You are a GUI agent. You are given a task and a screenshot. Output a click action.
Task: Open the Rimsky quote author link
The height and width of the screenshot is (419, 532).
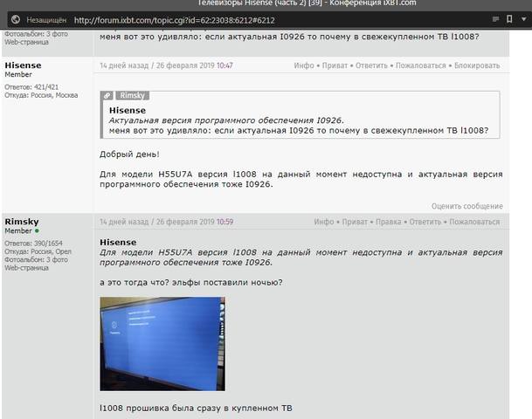(x=132, y=96)
